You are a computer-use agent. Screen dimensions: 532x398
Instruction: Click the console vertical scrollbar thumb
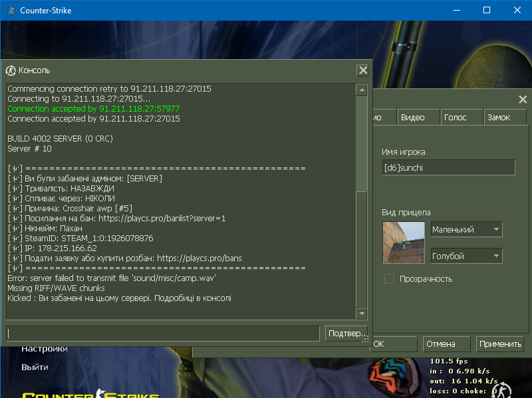[x=362, y=249]
